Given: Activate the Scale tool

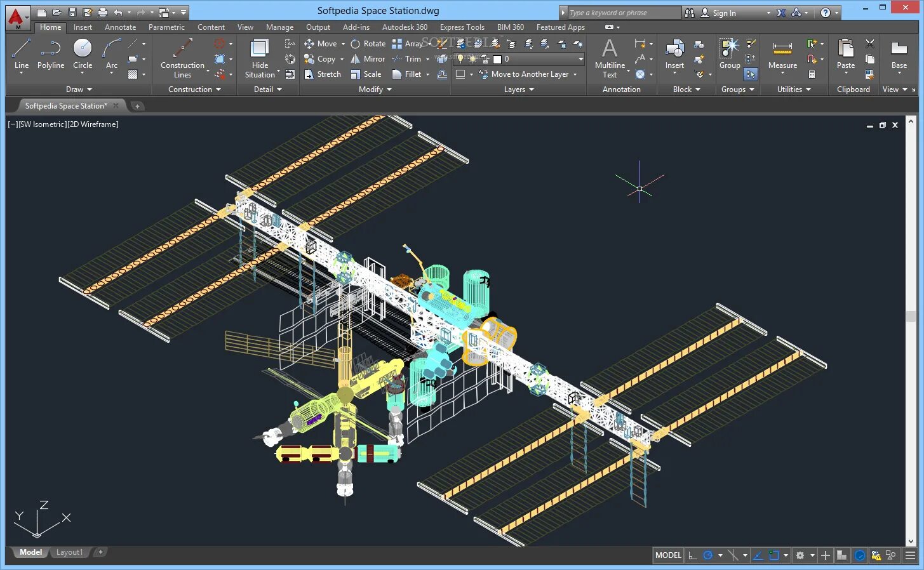Looking at the screenshot, I should tap(366, 74).
